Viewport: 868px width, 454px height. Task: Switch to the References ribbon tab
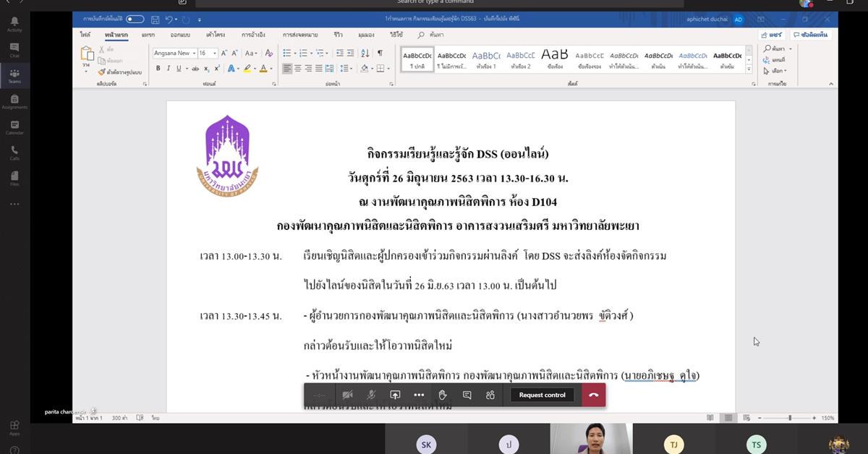[253, 34]
